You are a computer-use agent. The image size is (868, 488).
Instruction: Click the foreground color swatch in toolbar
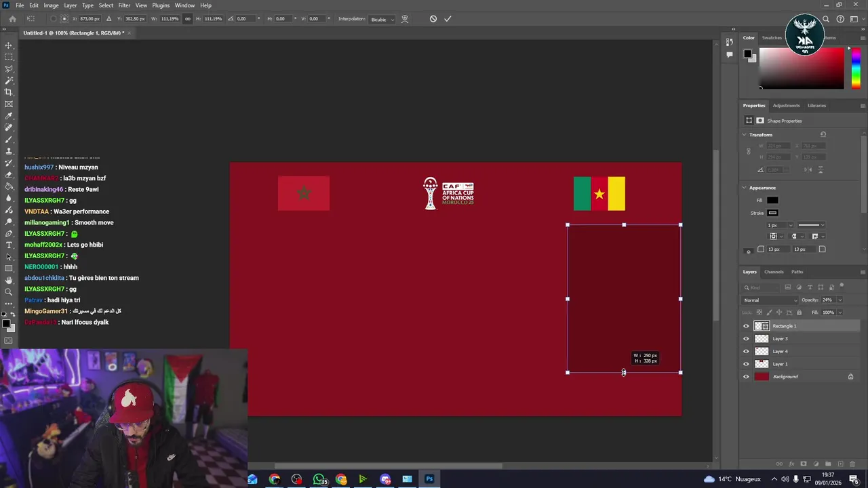(5, 323)
